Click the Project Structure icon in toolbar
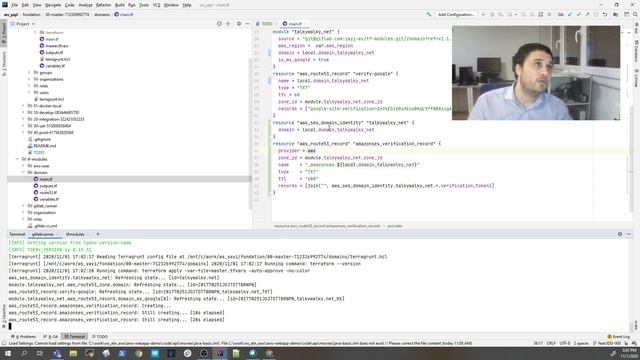 coord(616,14)
